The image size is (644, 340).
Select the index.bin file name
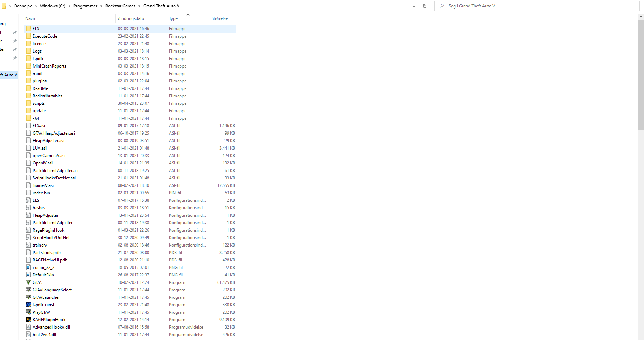[42, 193]
